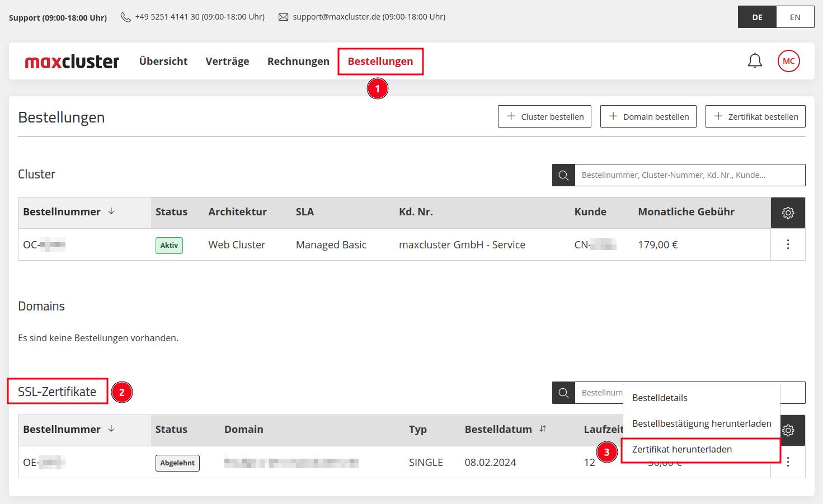Click the CN- customer number cell
Viewport: 823px width, 504px height.
click(x=595, y=244)
